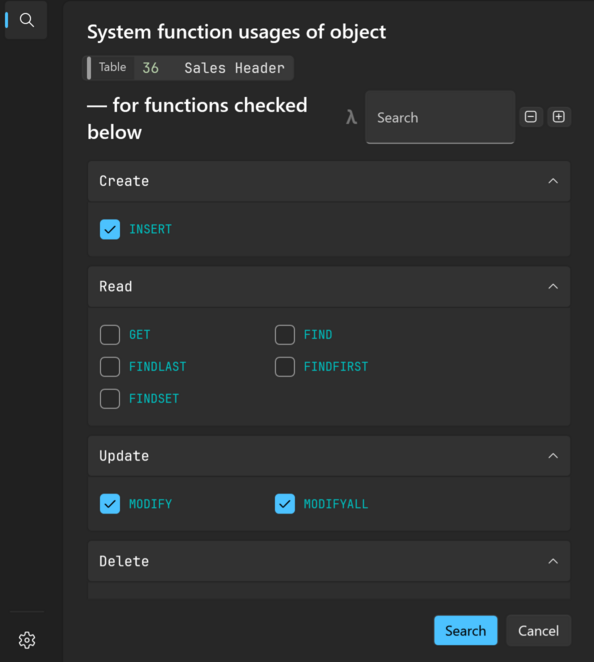Open the search view in sidebar

[x=27, y=20]
